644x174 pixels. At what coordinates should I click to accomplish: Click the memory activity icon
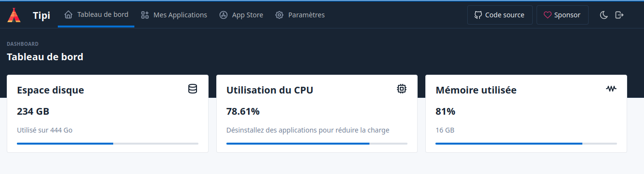pos(611,89)
